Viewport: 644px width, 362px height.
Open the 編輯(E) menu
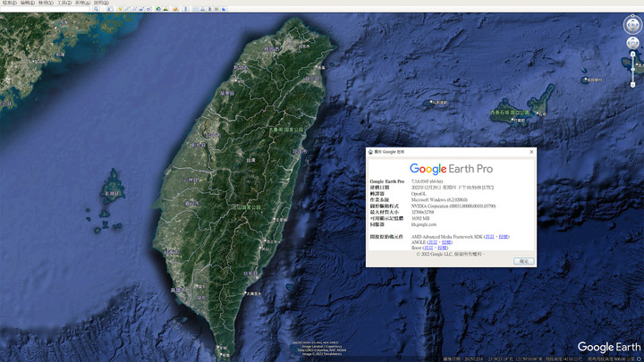(28, 3)
